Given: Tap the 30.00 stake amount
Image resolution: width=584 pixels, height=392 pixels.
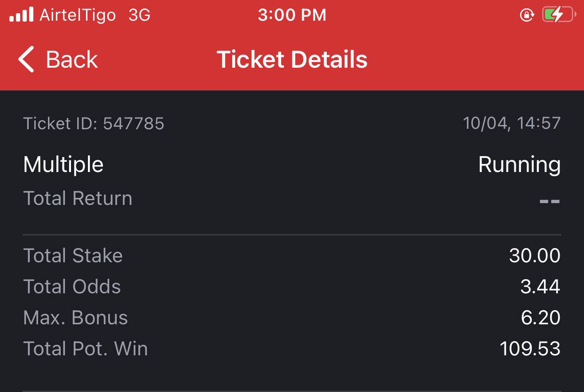Looking at the screenshot, I should coord(535,256).
